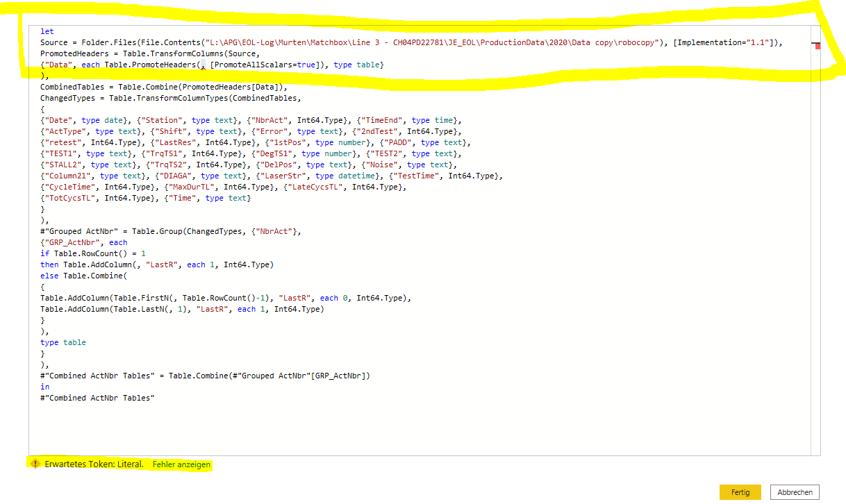Viewport: 846px width, 504px height.
Task: Click the "Station" column name
Action: pyautogui.click(x=164, y=120)
